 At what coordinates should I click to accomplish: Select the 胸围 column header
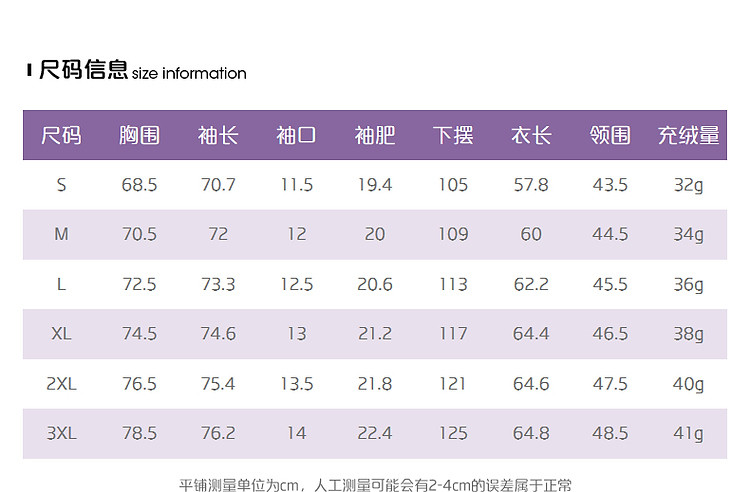pyautogui.click(x=139, y=135)
